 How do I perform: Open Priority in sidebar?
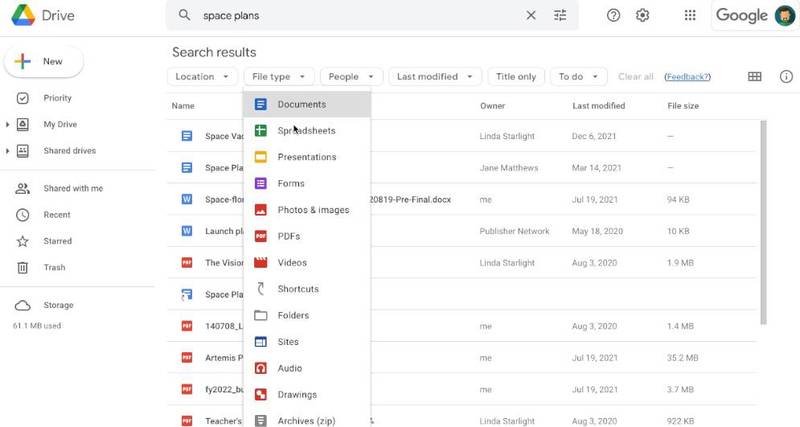[x=57, y=98]
